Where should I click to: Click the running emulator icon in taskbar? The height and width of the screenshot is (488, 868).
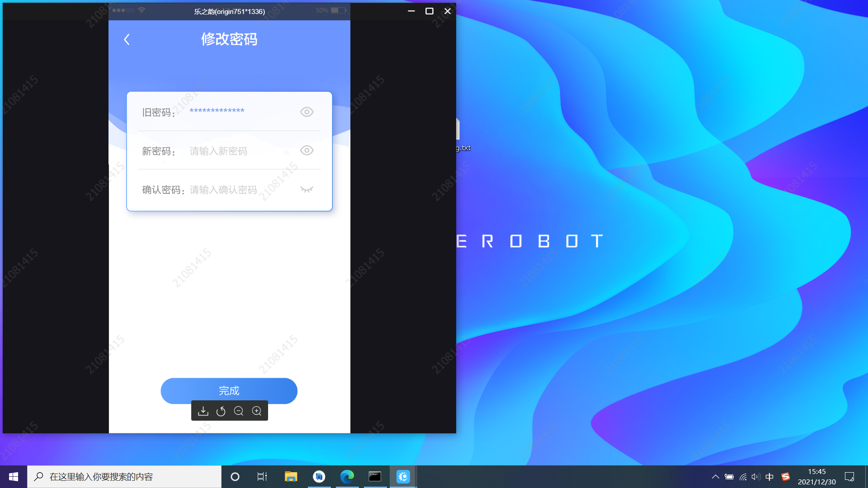coord(403,477)
